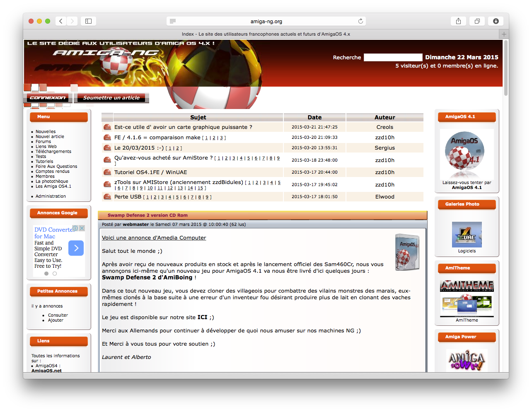Image resolution: width=532 pixels, height=412 pixels.
Task: Open Tutoriel OS4.1FE / WinUAE topic
Action: (x=151, y=172)
